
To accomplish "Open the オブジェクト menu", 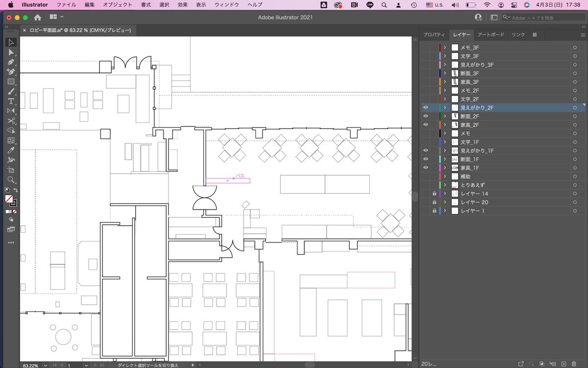I will pos(118,5).
